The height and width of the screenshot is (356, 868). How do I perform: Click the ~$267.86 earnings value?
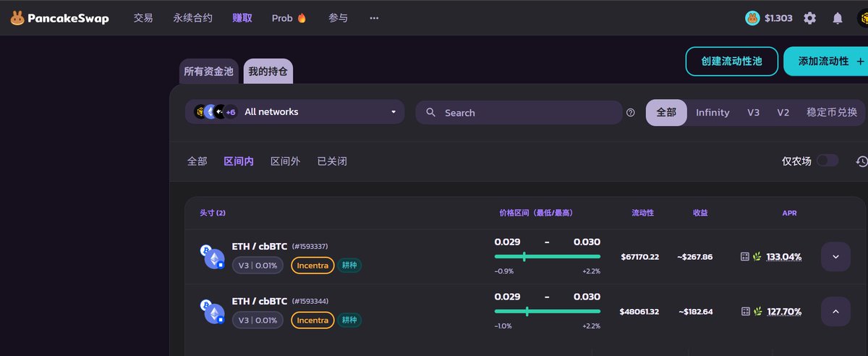coord(696,257)
